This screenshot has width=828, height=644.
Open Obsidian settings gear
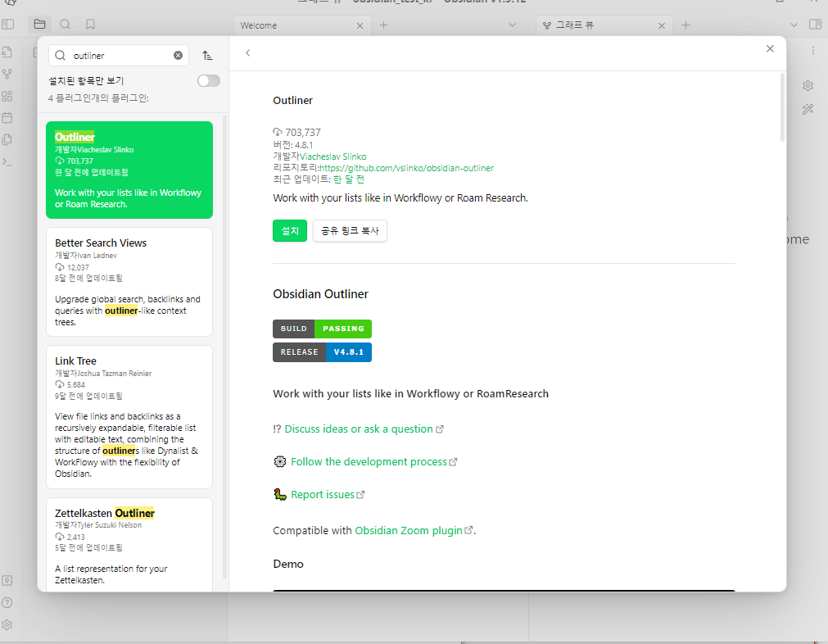(7, 625)
